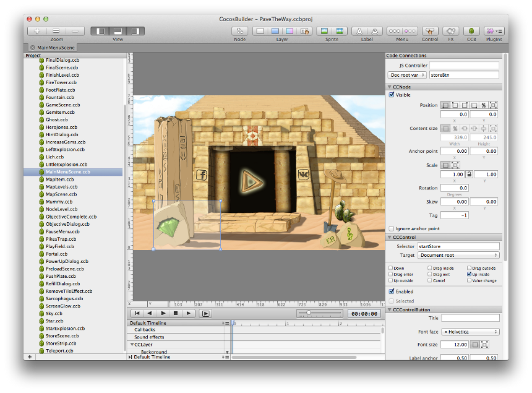Toggle the scale lock icon
This screenshot has height=393, width=532.
tap(469, 174)
